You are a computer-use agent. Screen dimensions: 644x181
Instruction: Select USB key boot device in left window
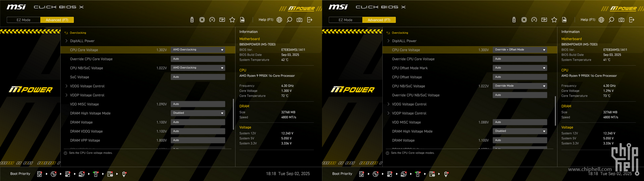[x=96, y=174]
